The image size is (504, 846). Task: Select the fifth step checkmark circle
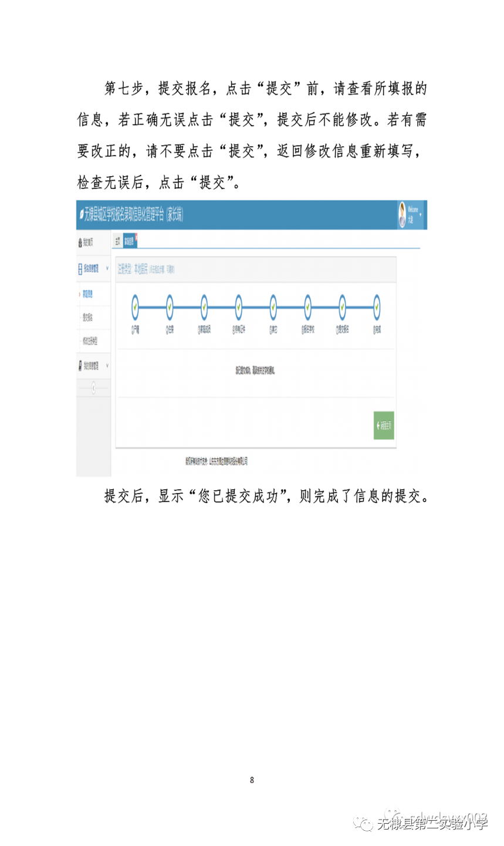(x=273, y=306)
